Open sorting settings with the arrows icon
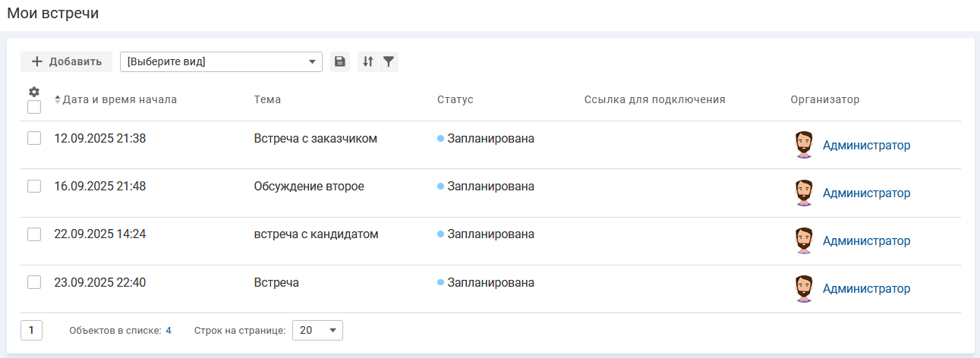The image size is (980, 358). point(367,62)
